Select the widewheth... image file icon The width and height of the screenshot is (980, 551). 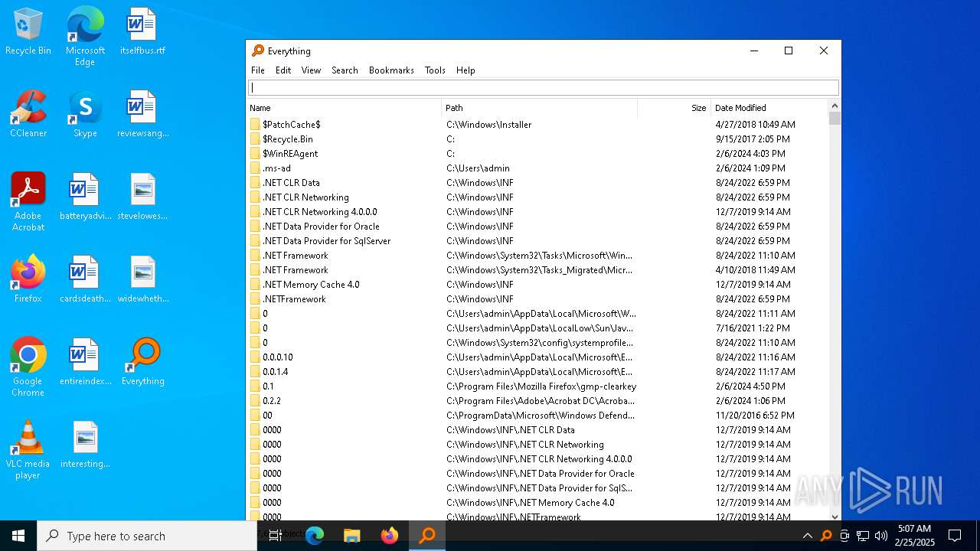(x=142, y=280)
